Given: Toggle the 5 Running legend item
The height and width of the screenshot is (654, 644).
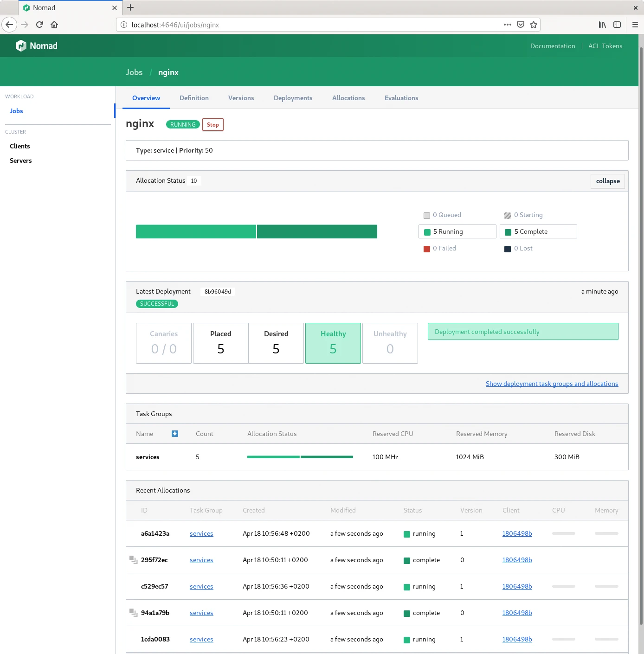Looking at the screenshot, I should [x=457, y=231].
